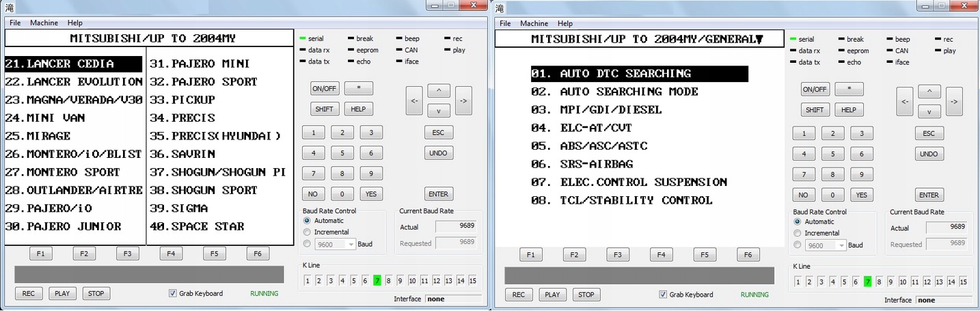Select fixed Baud radio option in left window
The height and width of the screenshot is (311, 980).
click(307, 243)
